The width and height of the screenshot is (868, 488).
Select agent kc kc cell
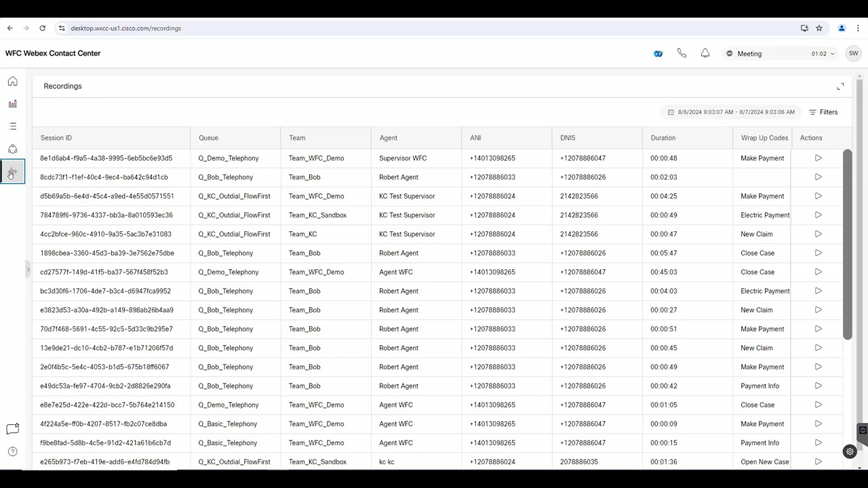pyautogui.click(x=387, y=462)
